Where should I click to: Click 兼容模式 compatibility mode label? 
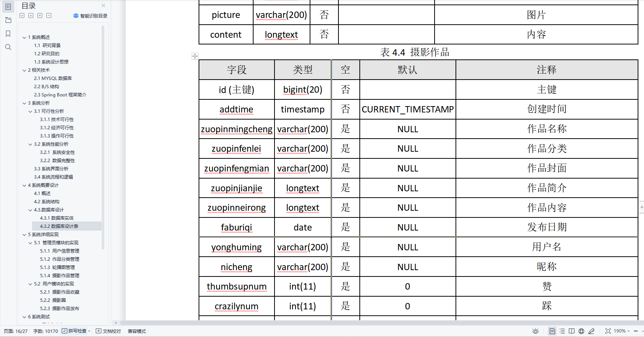(x=137, y=331)
